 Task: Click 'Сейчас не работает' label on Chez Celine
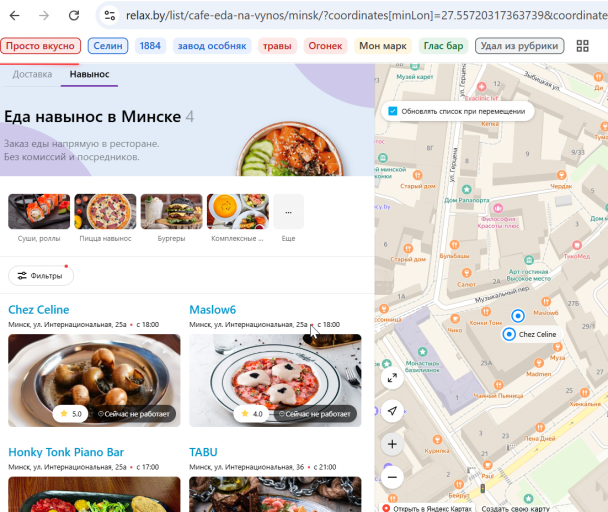[x=133, y=414]
